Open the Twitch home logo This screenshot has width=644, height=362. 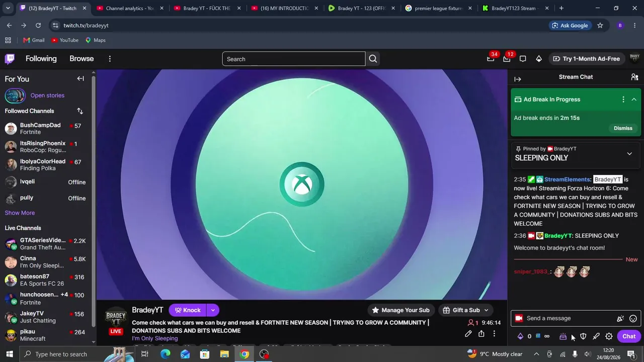pyautogui.click(x=10, y=59)
